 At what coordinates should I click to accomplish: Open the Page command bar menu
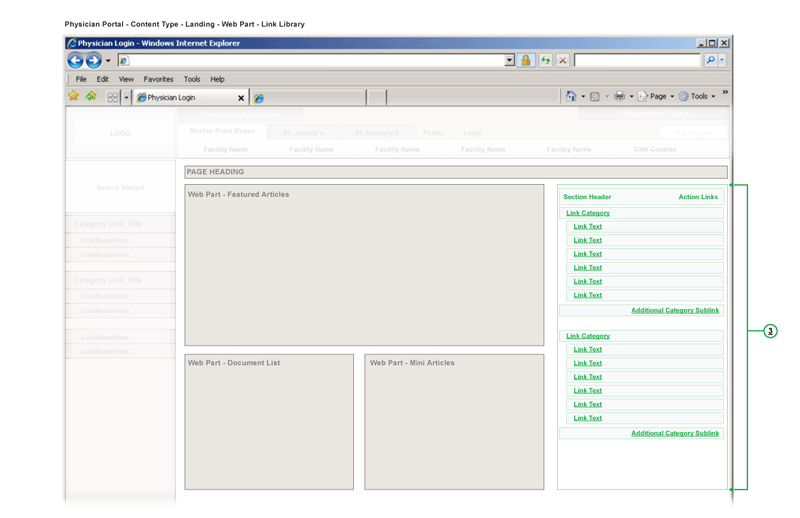[656, 96]
